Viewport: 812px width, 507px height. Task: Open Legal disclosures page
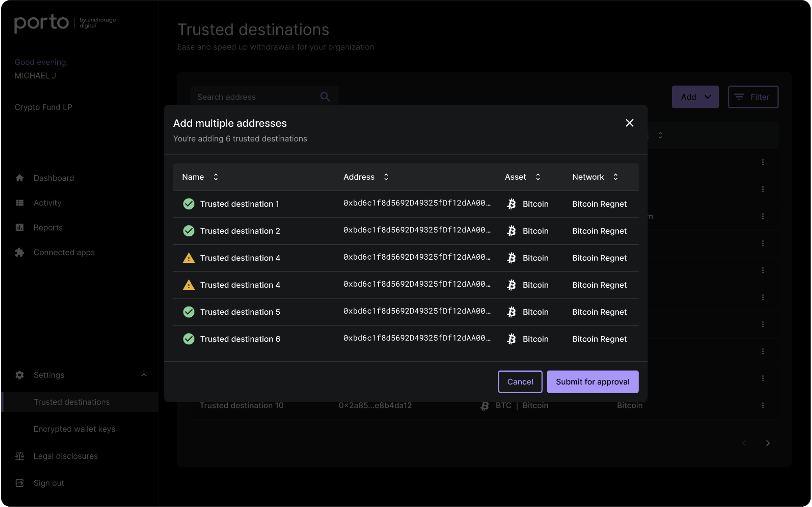point(65,456)
